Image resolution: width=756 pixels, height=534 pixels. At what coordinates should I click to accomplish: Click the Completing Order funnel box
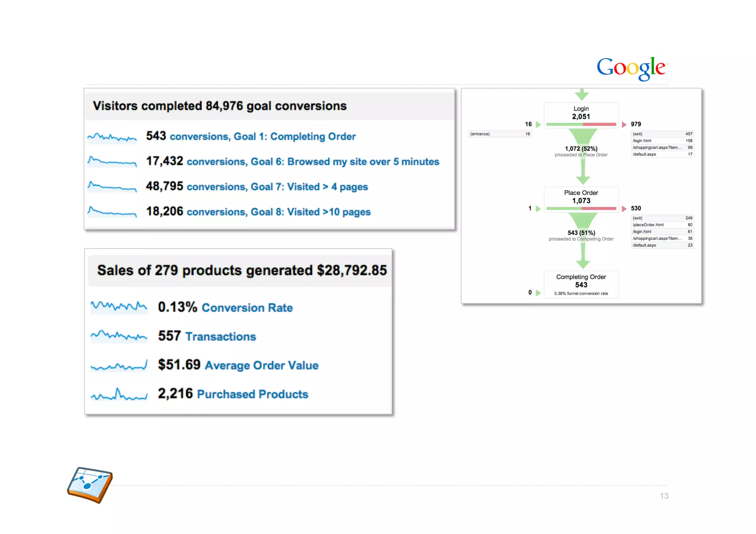point(581,284)
